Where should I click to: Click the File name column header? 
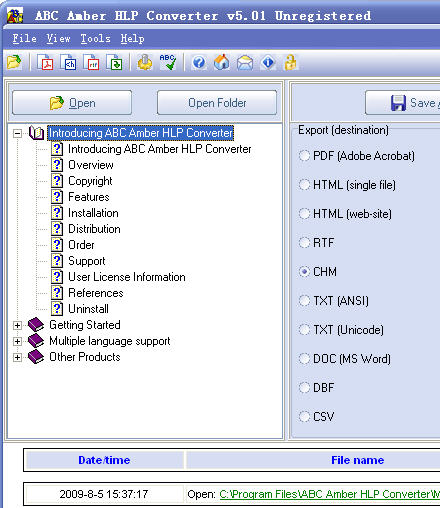tap(357, 460)
